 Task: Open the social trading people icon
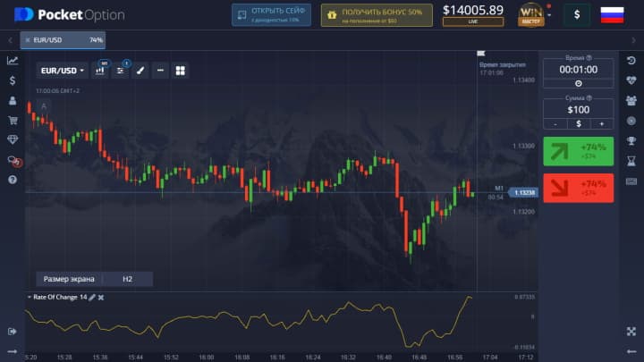click(631, 100)
